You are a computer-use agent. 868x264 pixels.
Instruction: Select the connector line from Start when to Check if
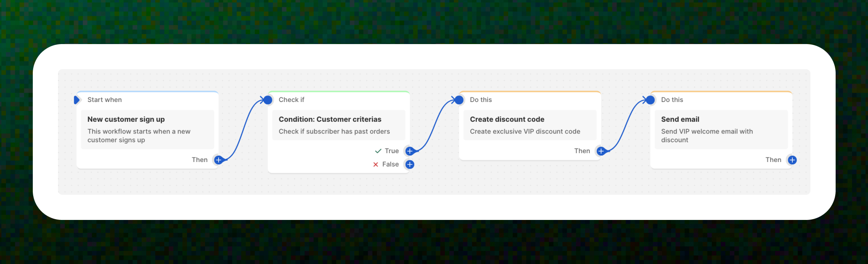[x=243, y=130]
